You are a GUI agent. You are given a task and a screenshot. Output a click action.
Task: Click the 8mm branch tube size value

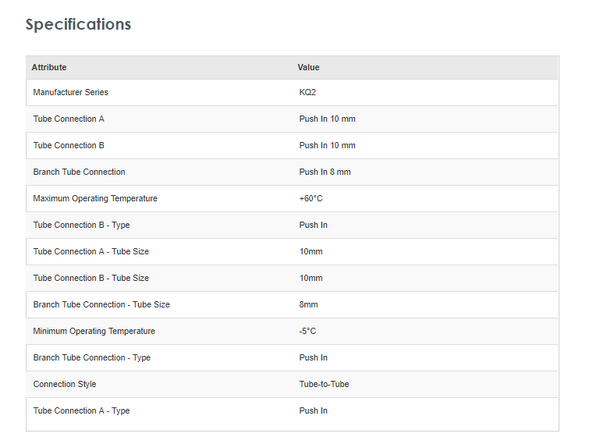point(309,305)
